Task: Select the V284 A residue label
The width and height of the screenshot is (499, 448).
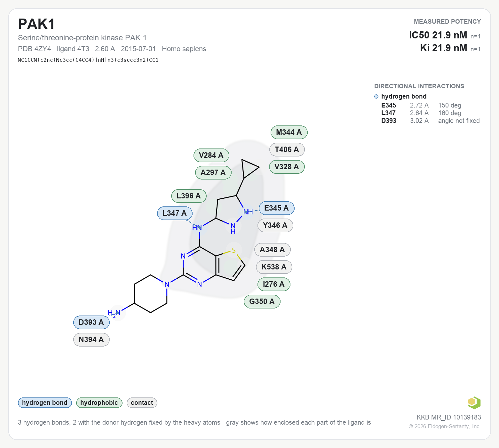Action: (211, 155)
